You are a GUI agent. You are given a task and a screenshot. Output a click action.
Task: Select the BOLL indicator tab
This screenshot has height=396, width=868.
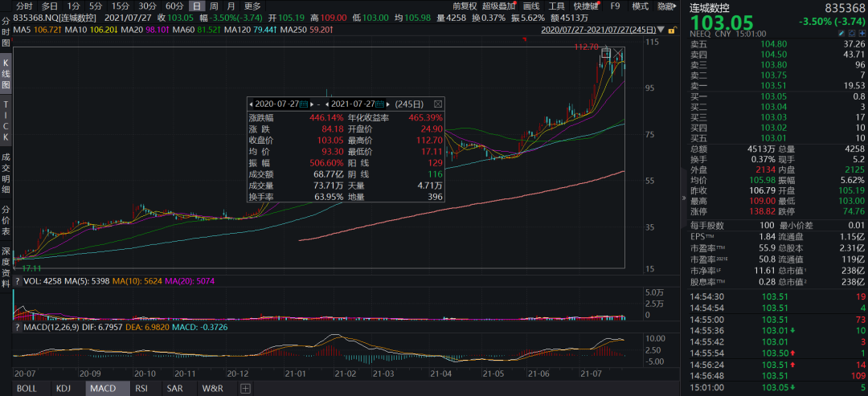pyautogui.click(x=27, y=389)
